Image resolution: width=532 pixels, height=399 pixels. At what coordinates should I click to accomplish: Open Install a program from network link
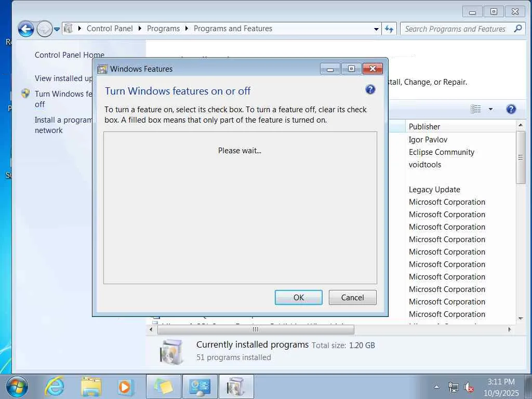tap(63, 125)
